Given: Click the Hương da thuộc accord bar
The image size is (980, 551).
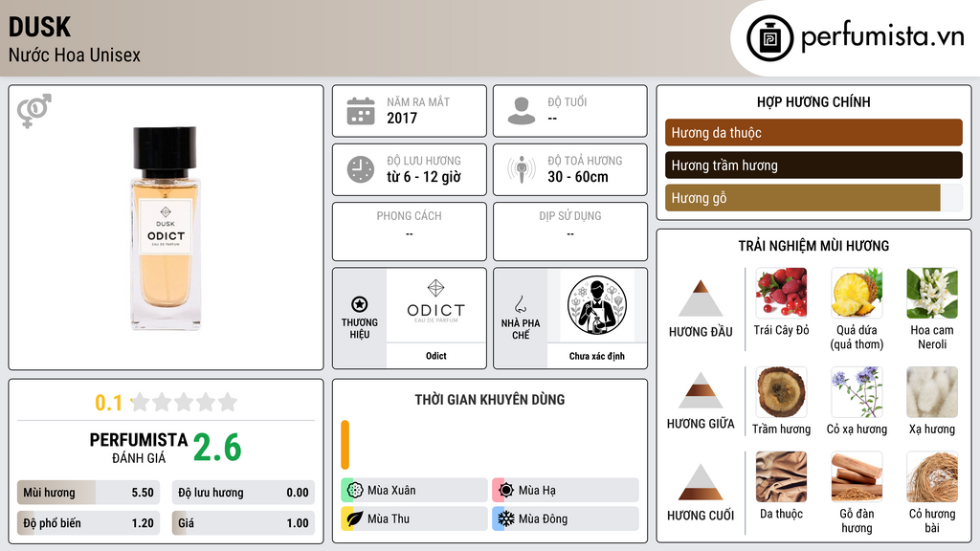Looking at the screenshot, I should tap(813, 132).
